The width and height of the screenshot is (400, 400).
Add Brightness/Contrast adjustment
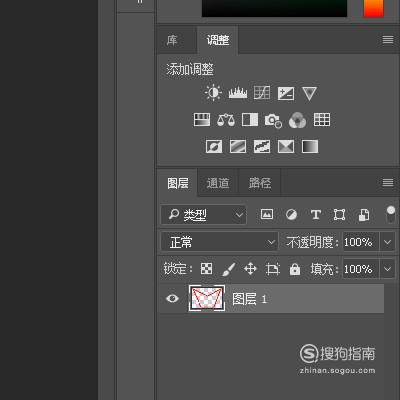[x=213, y=93]
